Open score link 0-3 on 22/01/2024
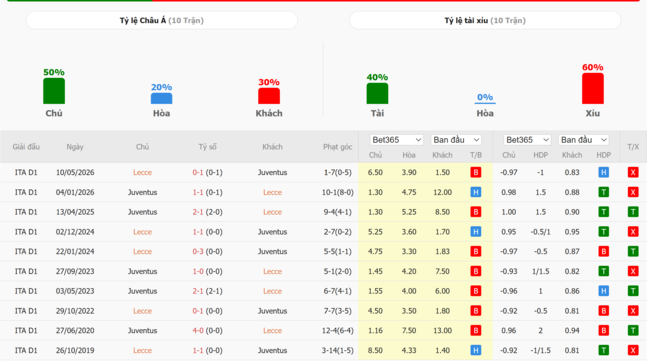Viewport: 650px width, 363px height. (x=198, y=252)
